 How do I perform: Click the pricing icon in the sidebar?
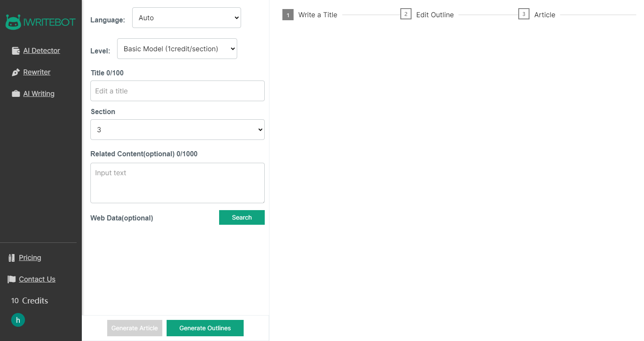tap(12, 258)
